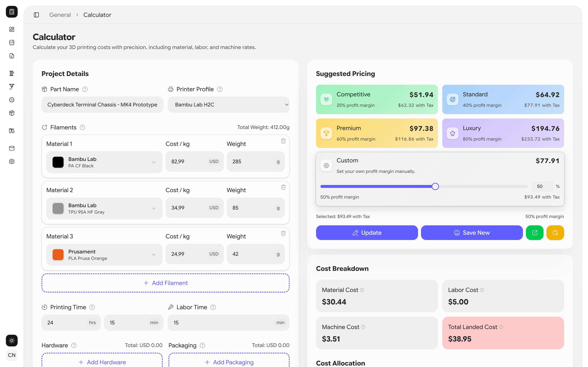The height and width of the screenshot is (367, 588).
Task: Delete Material 2 with the trash icon
Action: tap(283, 187)
